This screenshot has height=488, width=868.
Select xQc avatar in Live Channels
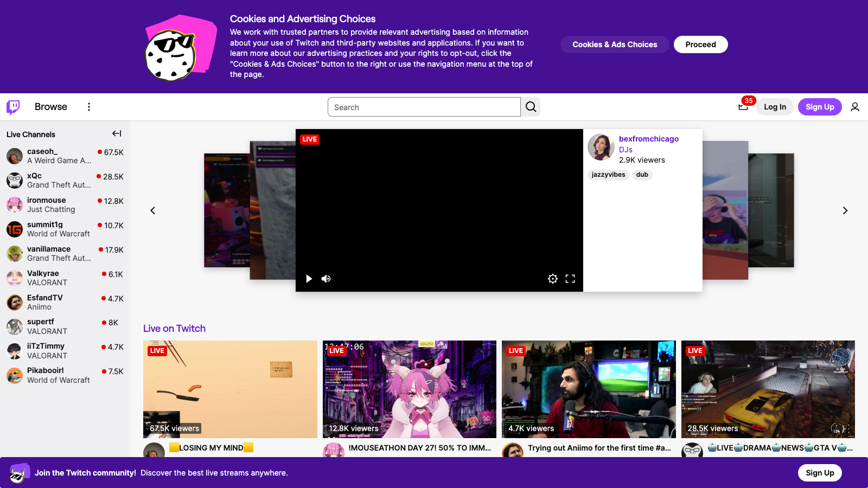[15, 181]
